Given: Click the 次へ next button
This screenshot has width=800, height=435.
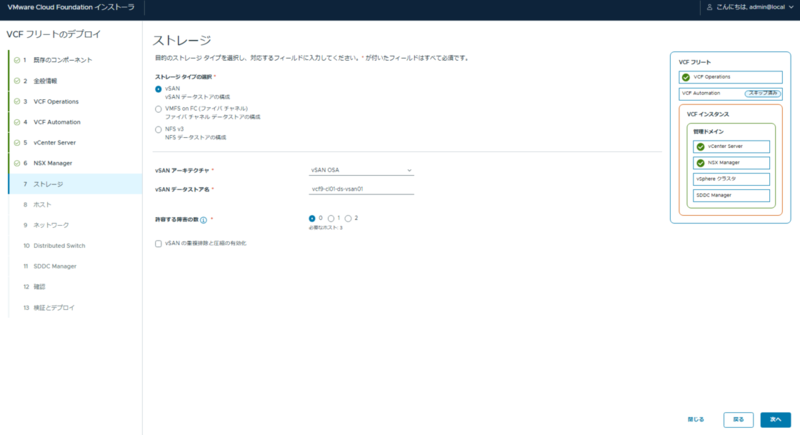Looking at the screenshot, I should [x=776, y=419].
